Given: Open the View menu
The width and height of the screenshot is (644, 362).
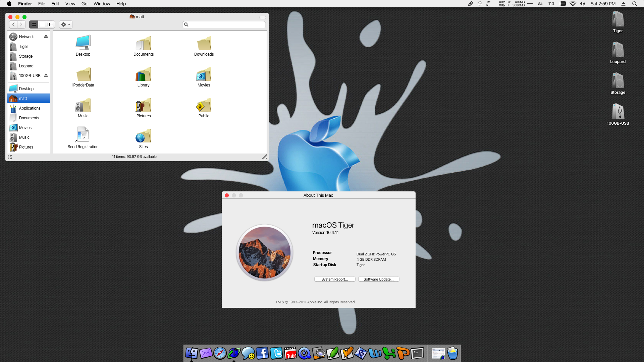Looking at the screenshot, I should point(70,4).
